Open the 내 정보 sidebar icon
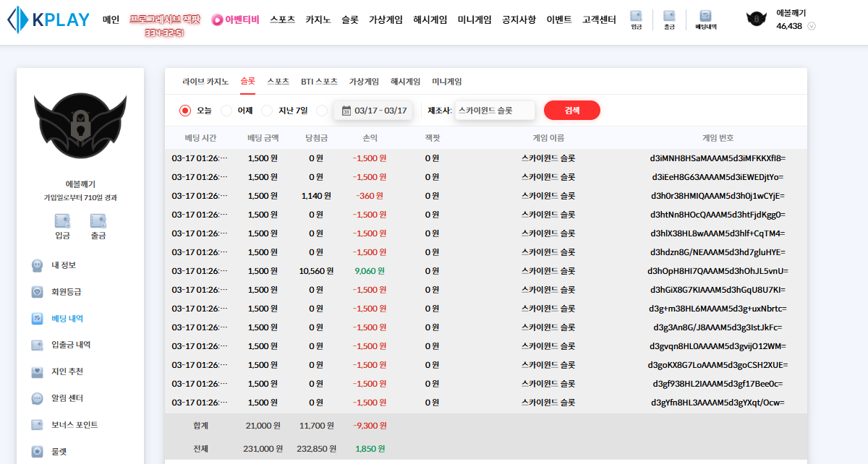The height and width of the screenshot is (464, 868). 38,265
